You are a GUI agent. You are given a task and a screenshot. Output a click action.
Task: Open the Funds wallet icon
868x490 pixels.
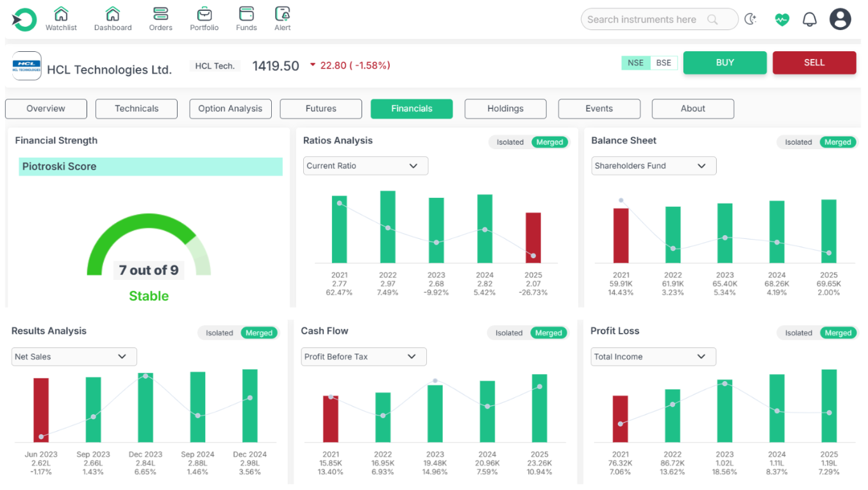tap(246, 14)
